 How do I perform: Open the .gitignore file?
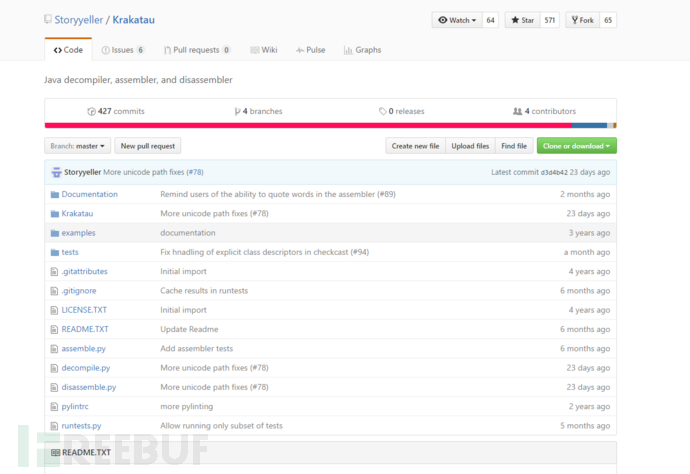(x=79, y=291)
